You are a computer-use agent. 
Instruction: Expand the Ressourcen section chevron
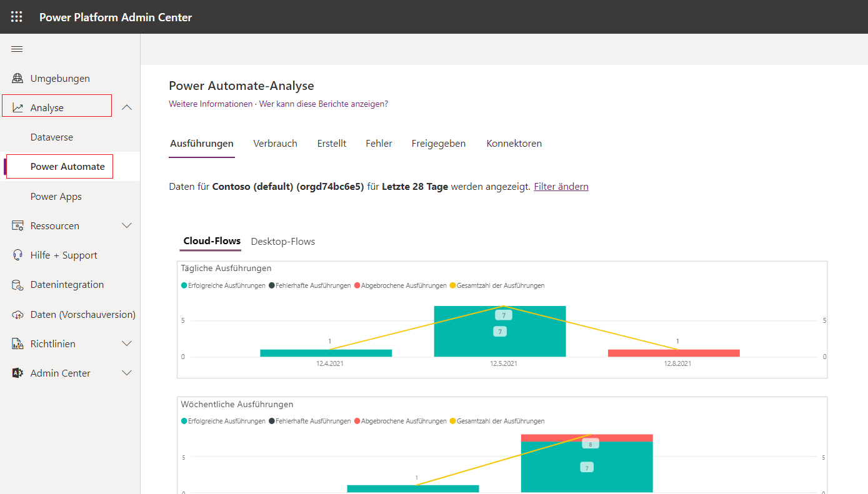[x=127, y=225]
